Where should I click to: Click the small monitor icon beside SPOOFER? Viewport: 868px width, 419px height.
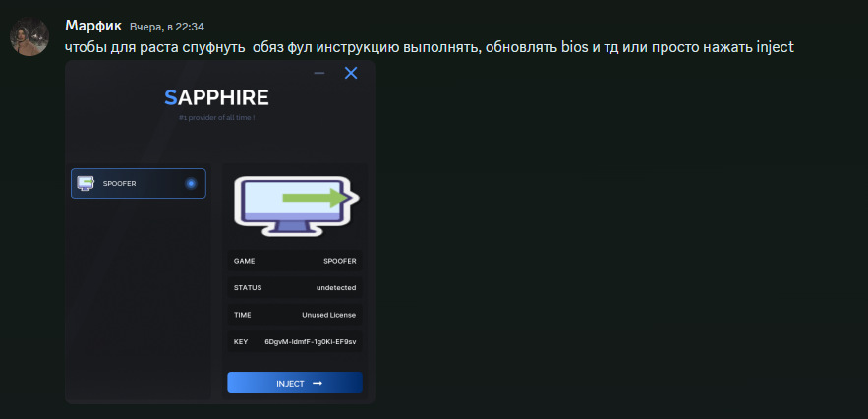pos(85,184)
